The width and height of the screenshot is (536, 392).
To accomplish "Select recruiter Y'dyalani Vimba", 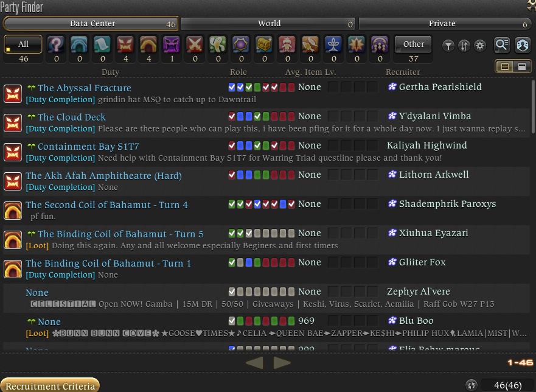I will click(435, 116).
